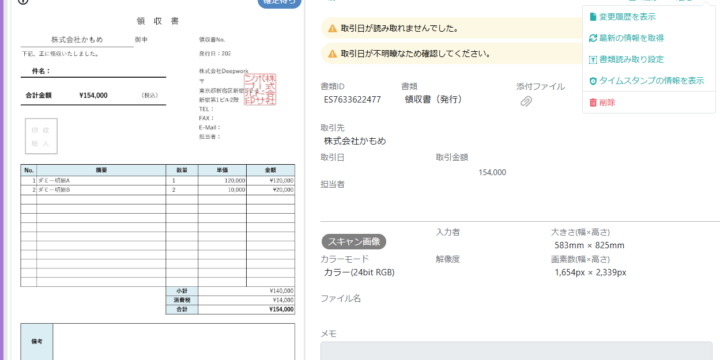Click the blue 確定待ち status badge
This screenshot has height=360, width=720.
point(280,2)
